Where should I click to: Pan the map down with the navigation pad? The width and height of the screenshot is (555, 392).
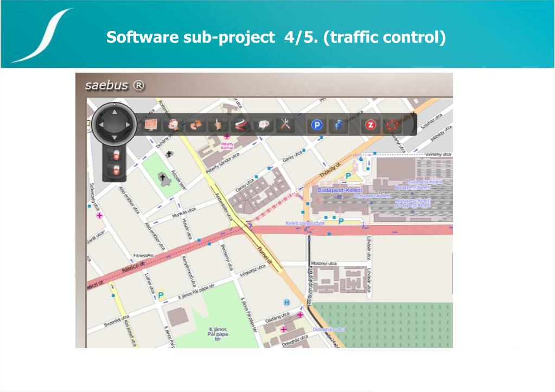[114, 137]
